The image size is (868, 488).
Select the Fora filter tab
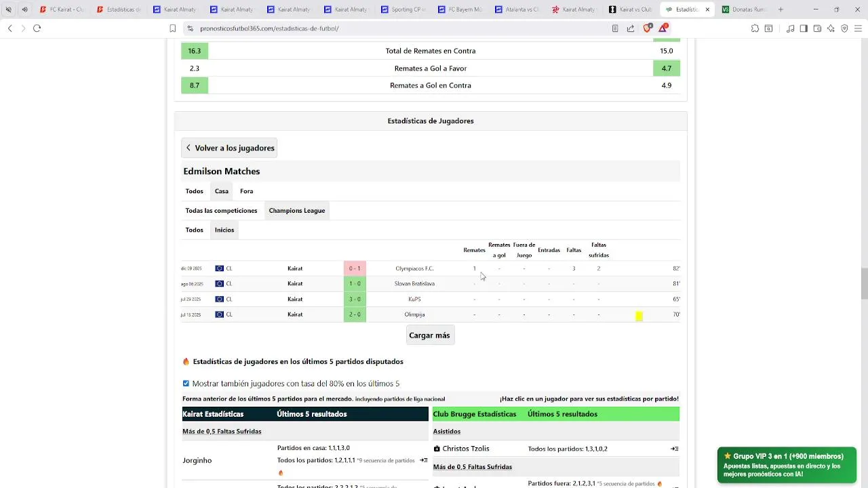(x=246, y=191)
